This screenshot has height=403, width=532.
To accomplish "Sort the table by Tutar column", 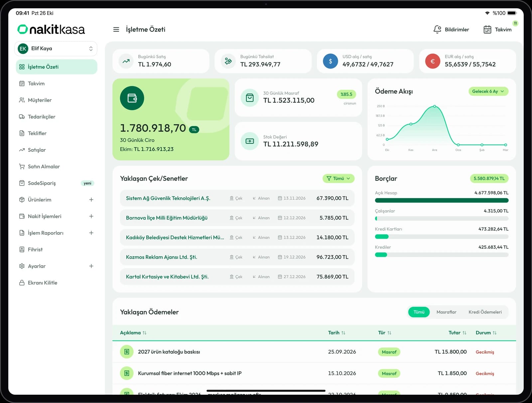I will (x=457, y=333).
